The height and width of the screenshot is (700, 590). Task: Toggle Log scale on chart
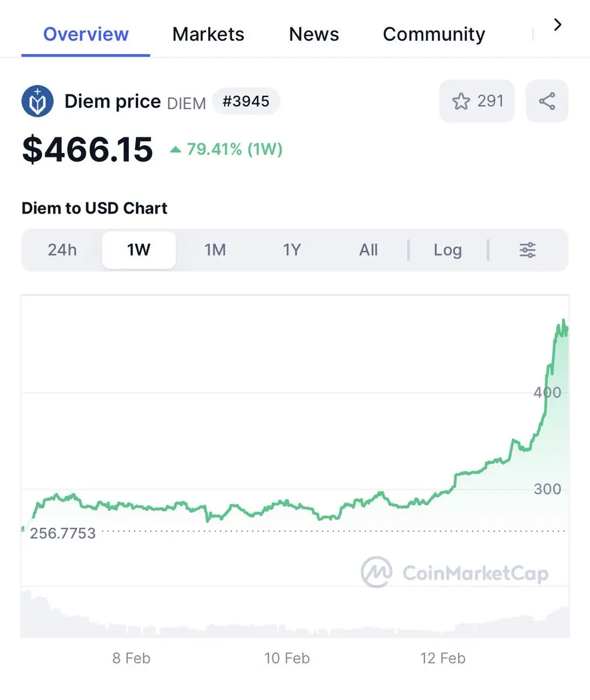tap(448, 250)
